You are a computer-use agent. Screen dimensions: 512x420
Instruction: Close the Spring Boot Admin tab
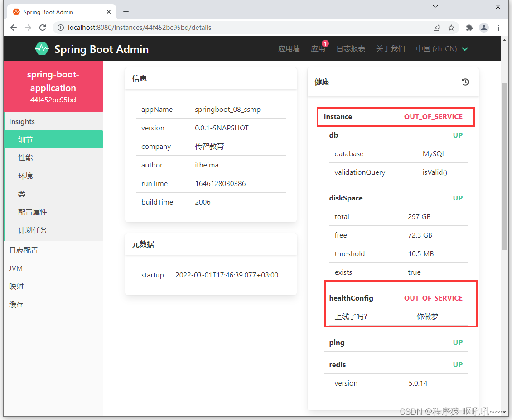[109, 12]
